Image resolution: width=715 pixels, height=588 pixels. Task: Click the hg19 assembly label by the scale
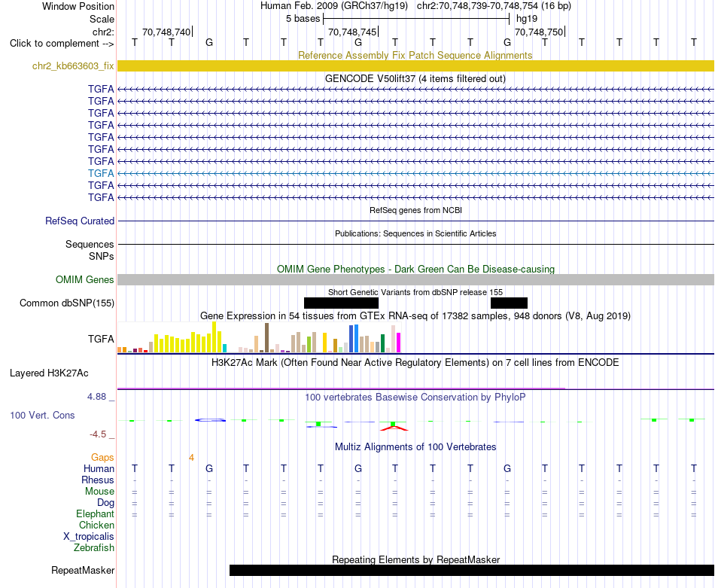[527, 19]
